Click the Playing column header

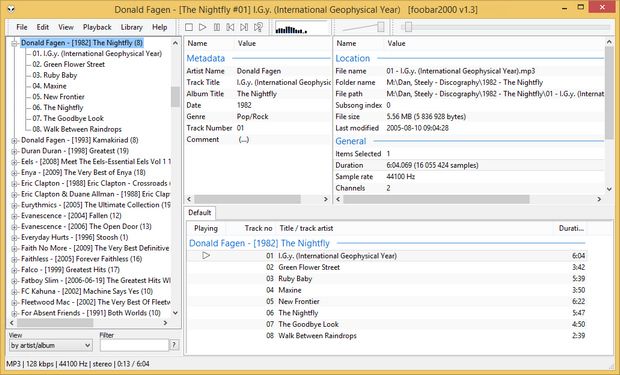click(x=206, y=228)
